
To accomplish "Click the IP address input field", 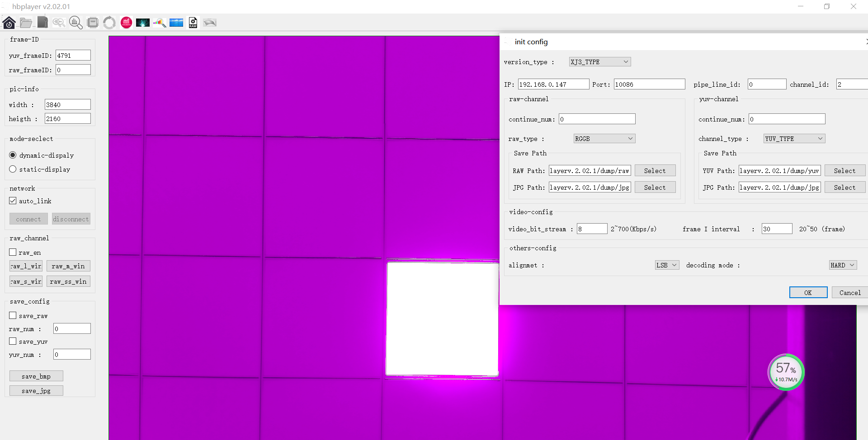I will click(553, 84).
